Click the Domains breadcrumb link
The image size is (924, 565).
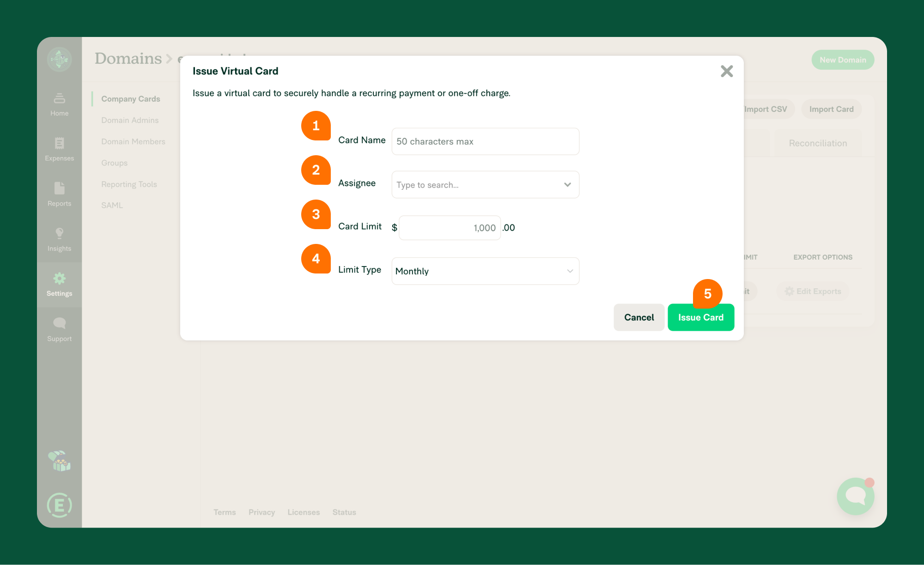pos(128,59)
